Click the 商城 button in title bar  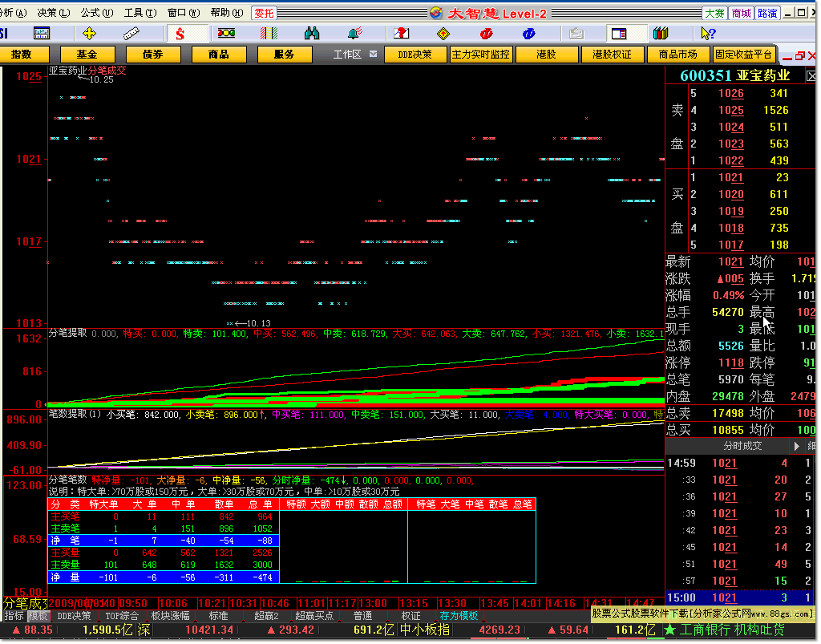tap(741, 13)
